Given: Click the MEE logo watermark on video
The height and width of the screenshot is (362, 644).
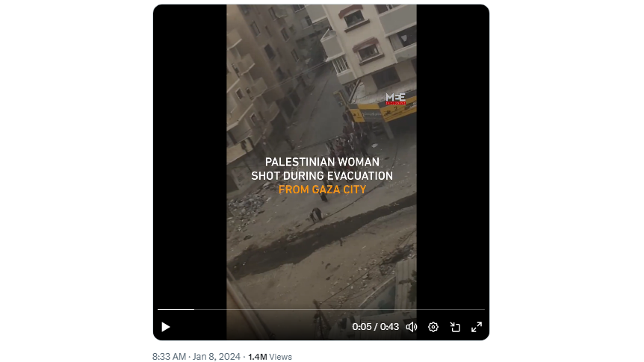Looking at the screenshot, I should click(395, 99).
